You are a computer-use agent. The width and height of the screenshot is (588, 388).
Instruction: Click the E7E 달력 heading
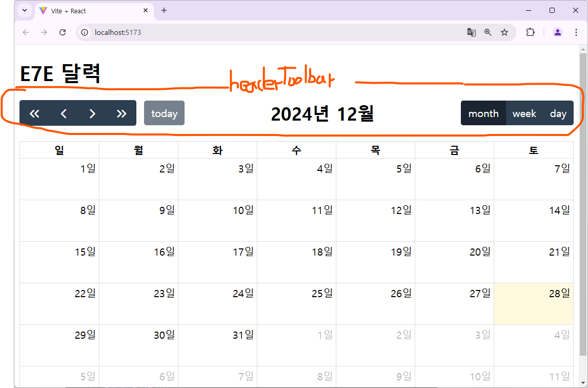(x=60, y=73)
